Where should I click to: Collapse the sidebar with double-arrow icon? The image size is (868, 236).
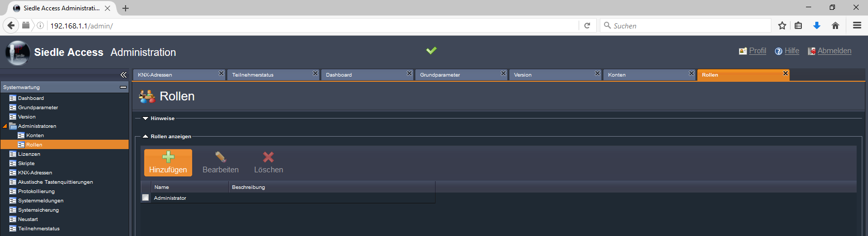pos(123,75)
